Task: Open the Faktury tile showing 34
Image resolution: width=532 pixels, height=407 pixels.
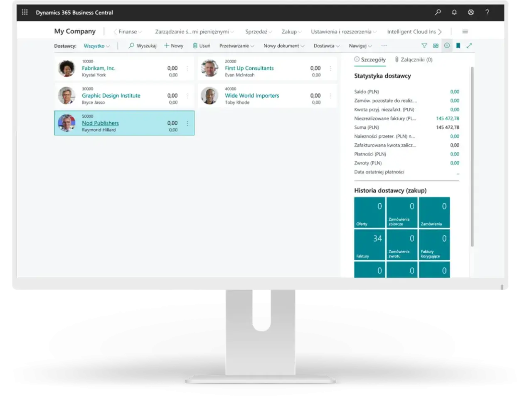Action: coord(369,245)
